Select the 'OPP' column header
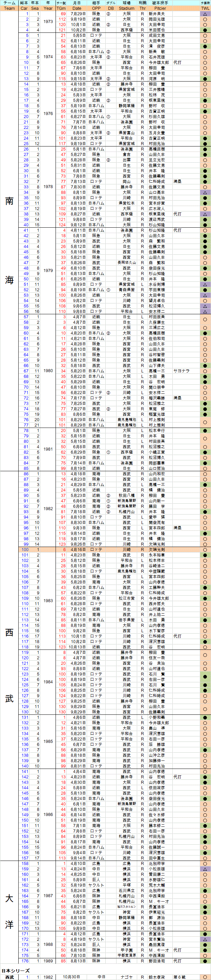Viewport: 211px width, 980px height. tap(97, 8)
